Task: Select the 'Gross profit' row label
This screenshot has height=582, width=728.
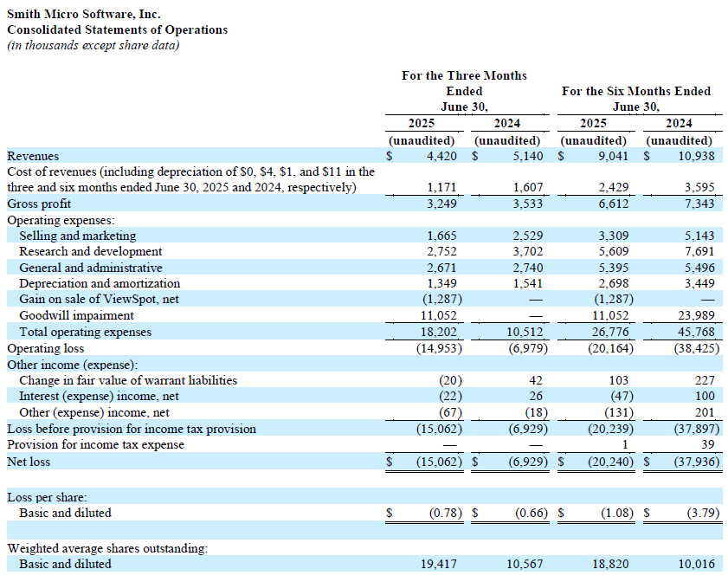Action: (39, 204)
